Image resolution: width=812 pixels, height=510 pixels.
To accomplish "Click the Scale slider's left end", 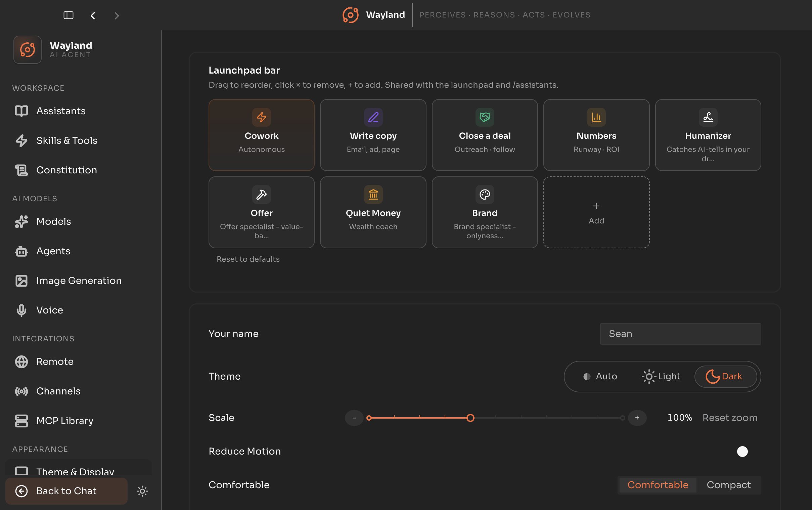I will [369, 418].
